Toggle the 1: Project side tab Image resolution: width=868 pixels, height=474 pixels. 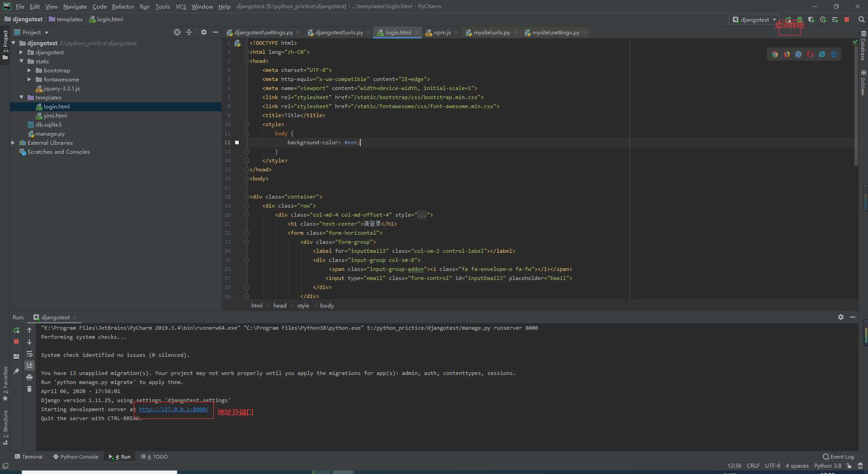coord(5,44)
